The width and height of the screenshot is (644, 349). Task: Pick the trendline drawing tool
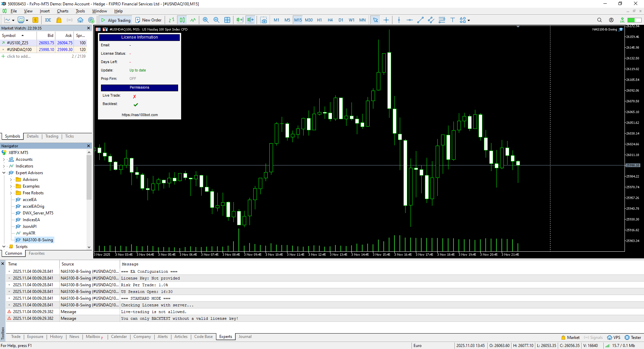click(x=420, y=20)
